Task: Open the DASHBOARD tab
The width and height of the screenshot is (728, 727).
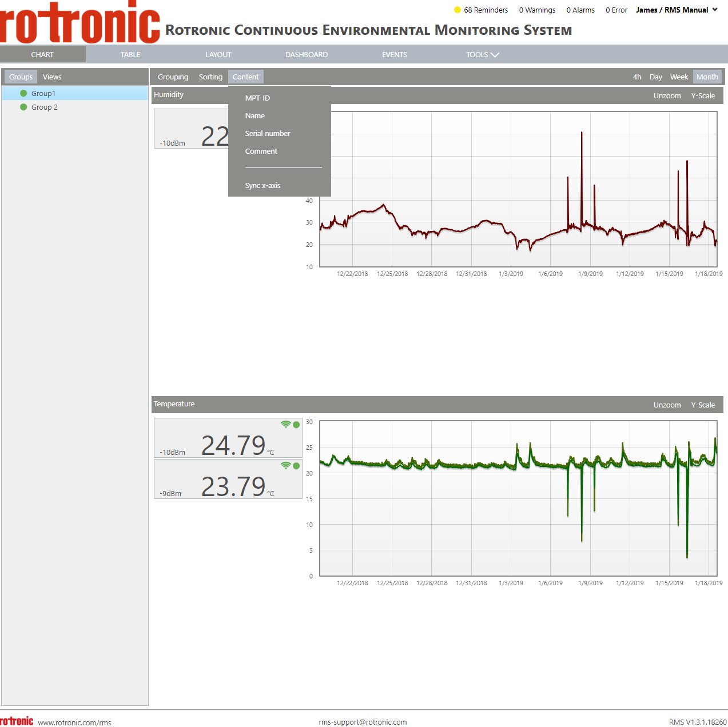Action: click(307, 55)
